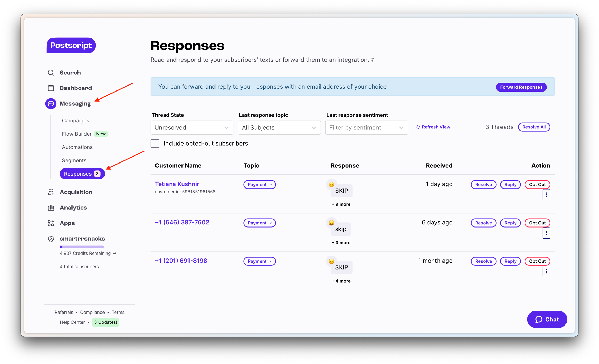Click the Postscript logo
The image size is (599, 364).
click(71, 45)
